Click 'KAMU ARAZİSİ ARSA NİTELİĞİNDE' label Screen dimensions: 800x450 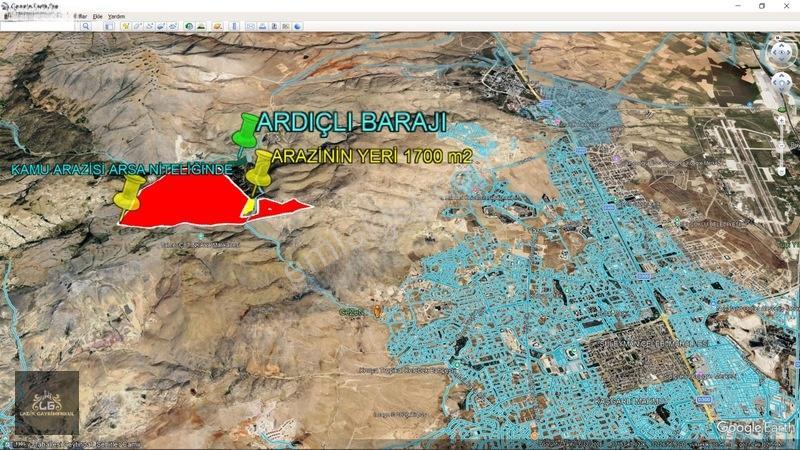121,169
